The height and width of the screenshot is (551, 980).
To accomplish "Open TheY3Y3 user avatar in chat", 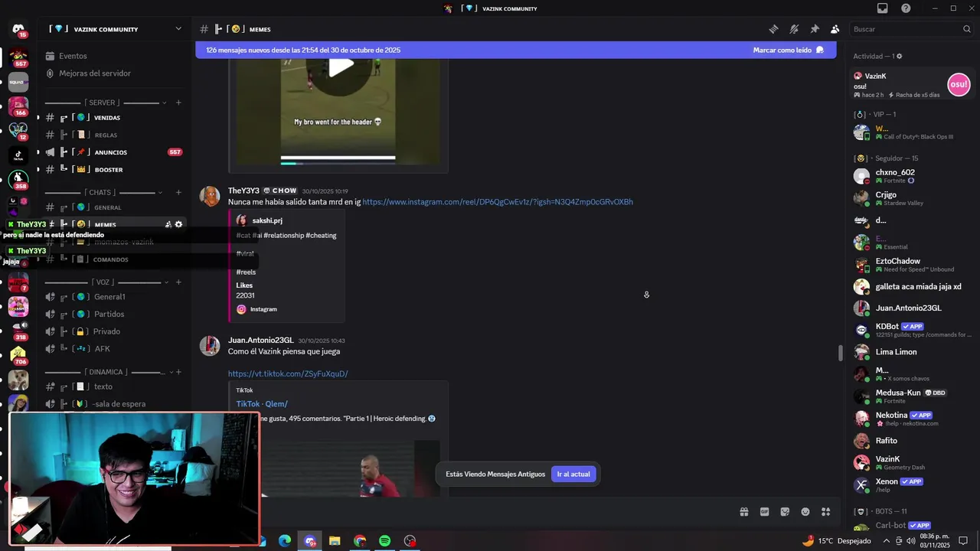I will 210,196.
